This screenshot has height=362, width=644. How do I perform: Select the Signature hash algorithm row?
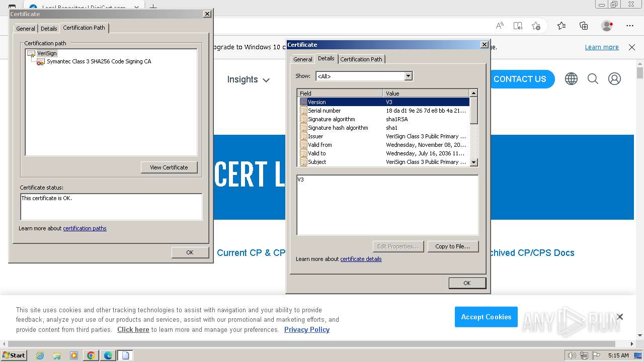tap(383, 128)
